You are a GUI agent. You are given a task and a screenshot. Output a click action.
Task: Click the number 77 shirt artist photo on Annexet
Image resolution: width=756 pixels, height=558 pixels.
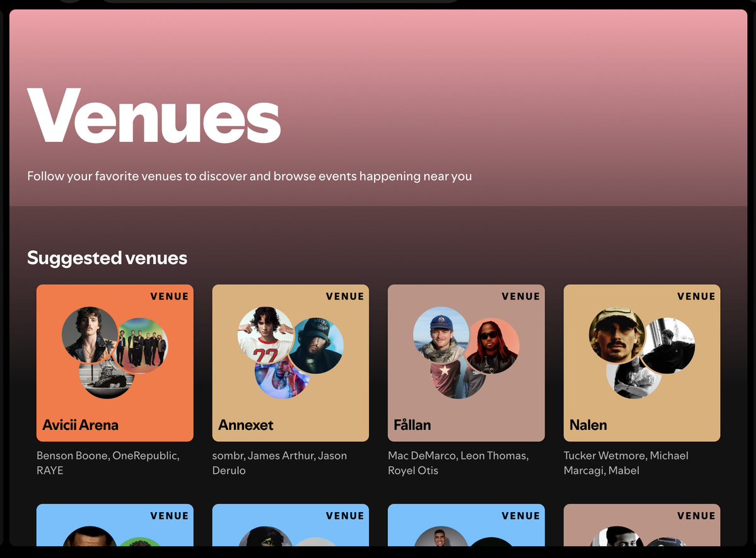pos(265,335)
